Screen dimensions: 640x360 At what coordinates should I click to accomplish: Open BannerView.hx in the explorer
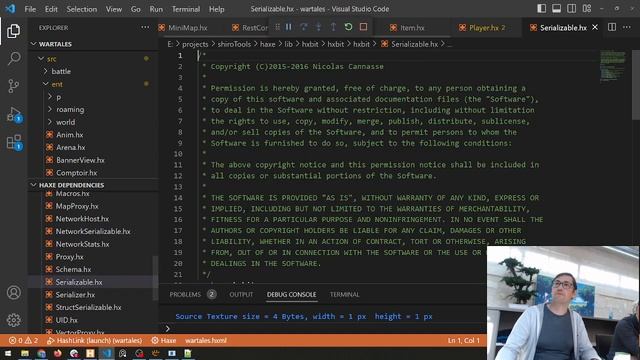point(80,160)
